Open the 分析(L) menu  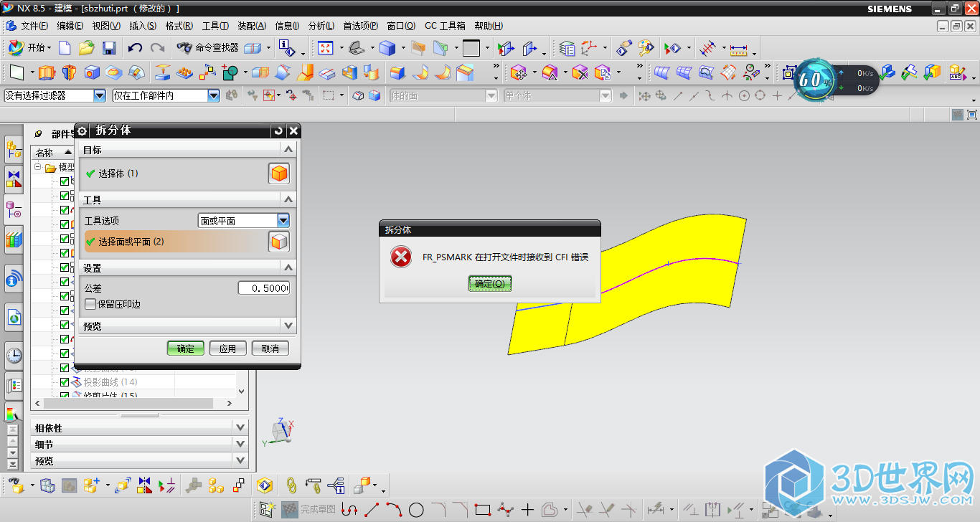pos(321,26)
